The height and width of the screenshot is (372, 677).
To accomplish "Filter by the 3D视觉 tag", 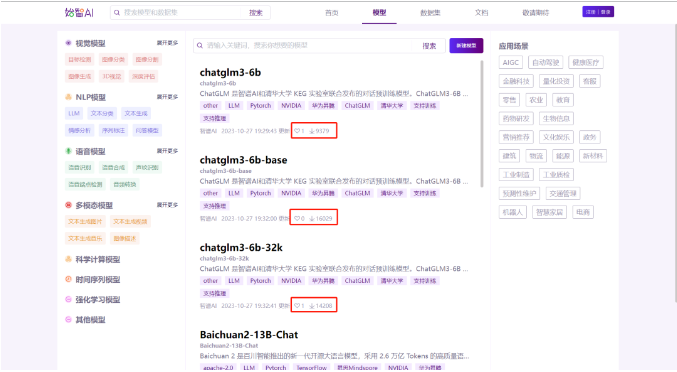I will (x=111, y=76).
